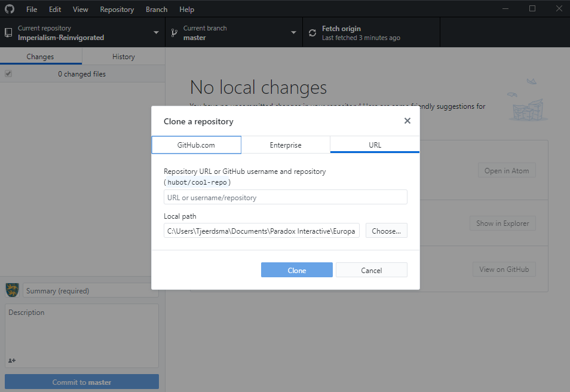The height and width of the screenshot is (392, 570).
Task: Click the GitHub Octocat logo icon
Action: point(10,9)
